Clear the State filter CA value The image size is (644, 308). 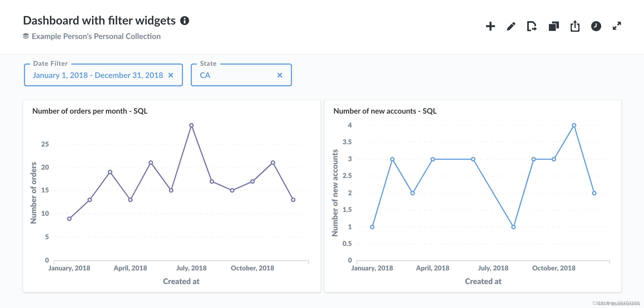(280, 75)
